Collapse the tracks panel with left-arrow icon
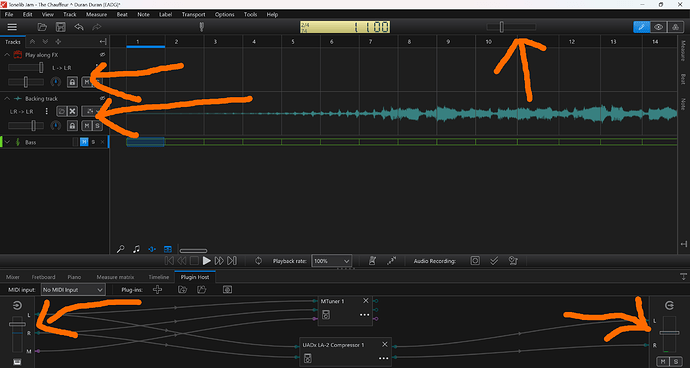 (x=103, y=42)
